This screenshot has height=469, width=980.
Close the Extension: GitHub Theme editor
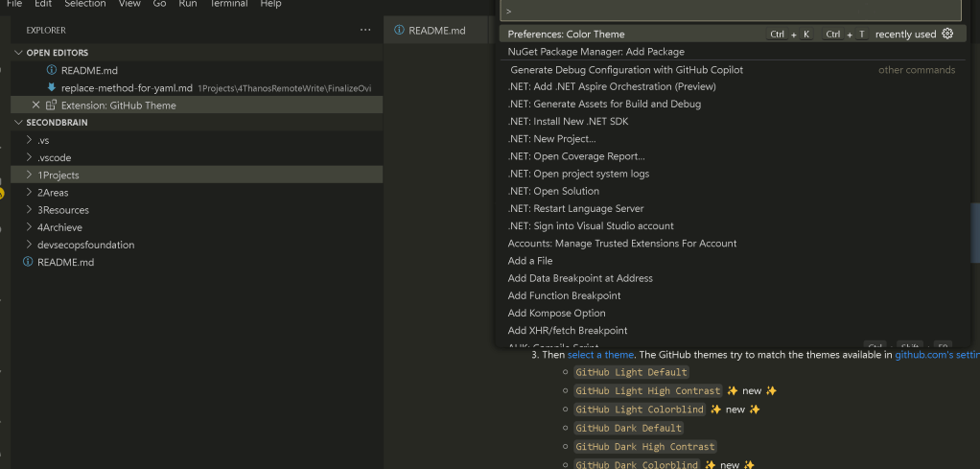click(35, 106)
